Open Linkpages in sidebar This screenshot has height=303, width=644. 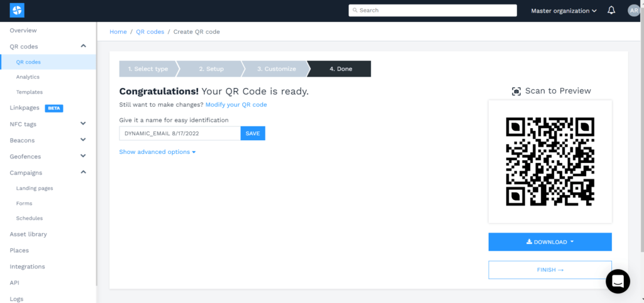coord(25,108)
